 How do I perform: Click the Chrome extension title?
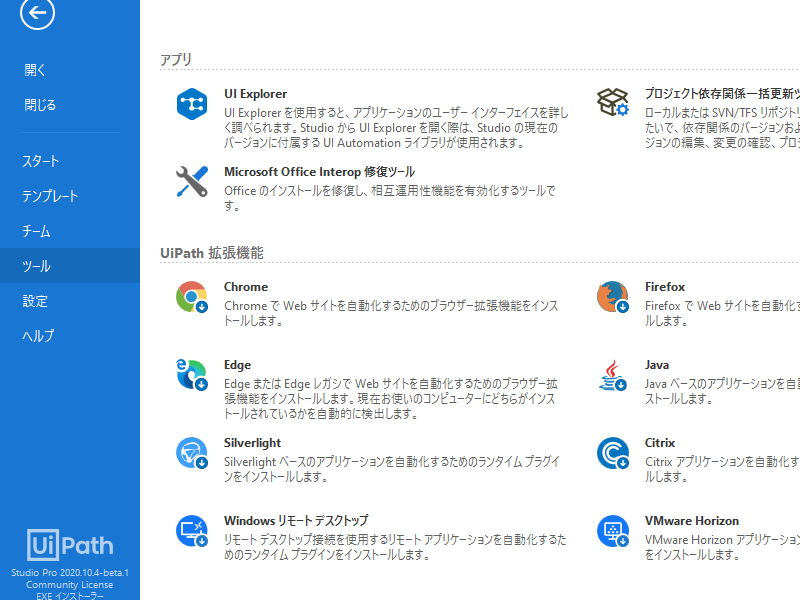[246, 287]
